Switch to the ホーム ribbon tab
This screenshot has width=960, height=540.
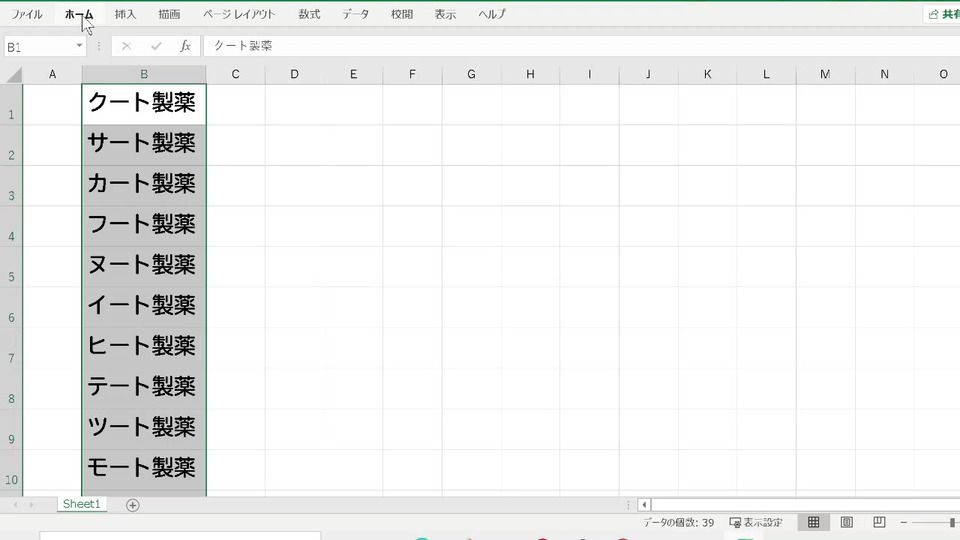click(79, 14)
